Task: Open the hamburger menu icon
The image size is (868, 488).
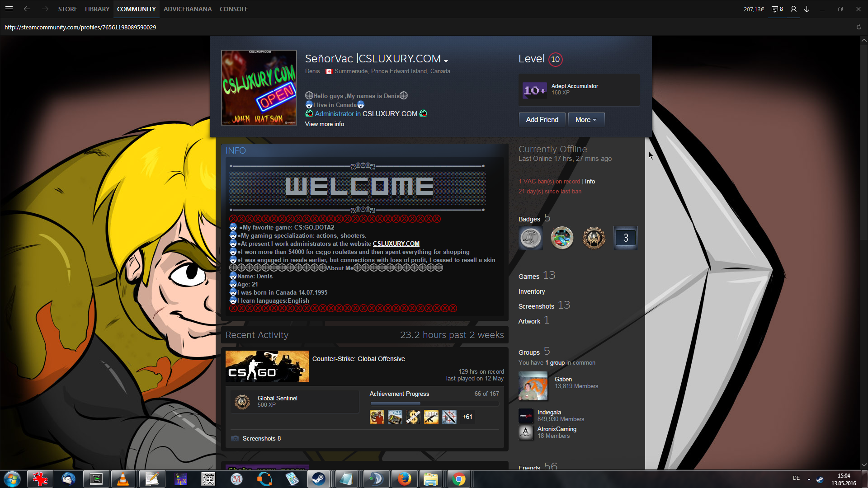Action: [9, 9]
